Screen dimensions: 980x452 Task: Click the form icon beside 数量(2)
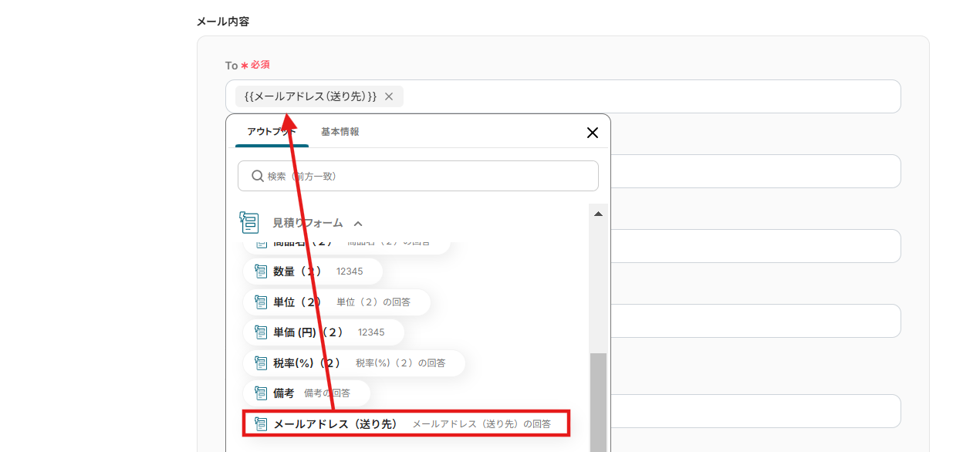tap(261, 272)
